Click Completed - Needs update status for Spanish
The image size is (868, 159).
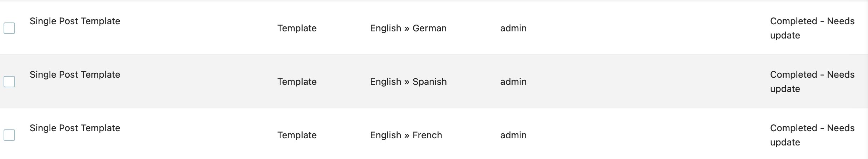pos(812,82)
